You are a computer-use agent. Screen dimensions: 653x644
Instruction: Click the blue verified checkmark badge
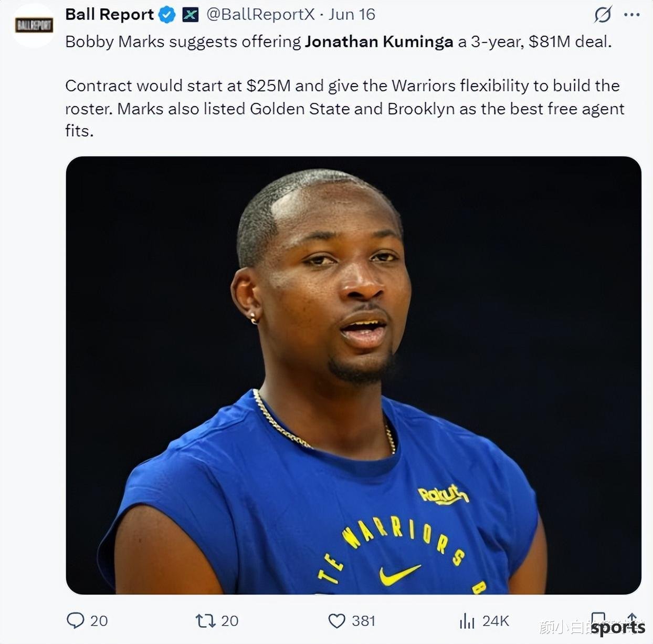[167, 15]
